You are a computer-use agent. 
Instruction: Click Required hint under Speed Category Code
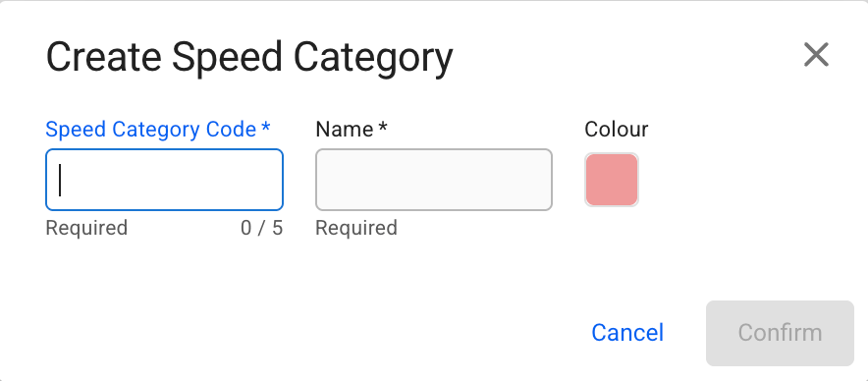(86, 228)
